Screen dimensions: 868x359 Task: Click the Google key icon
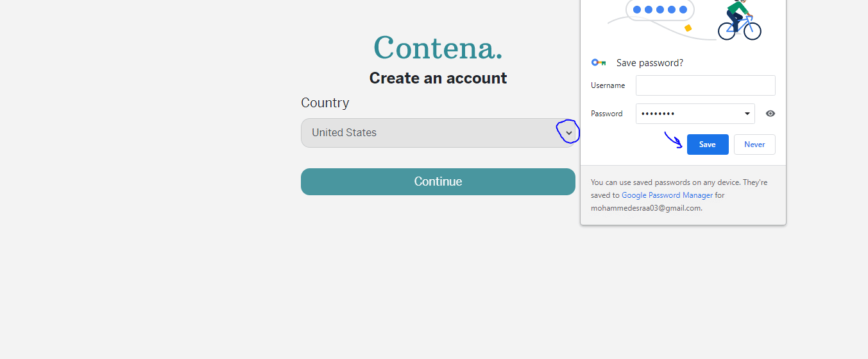click(x=599, y=63)
